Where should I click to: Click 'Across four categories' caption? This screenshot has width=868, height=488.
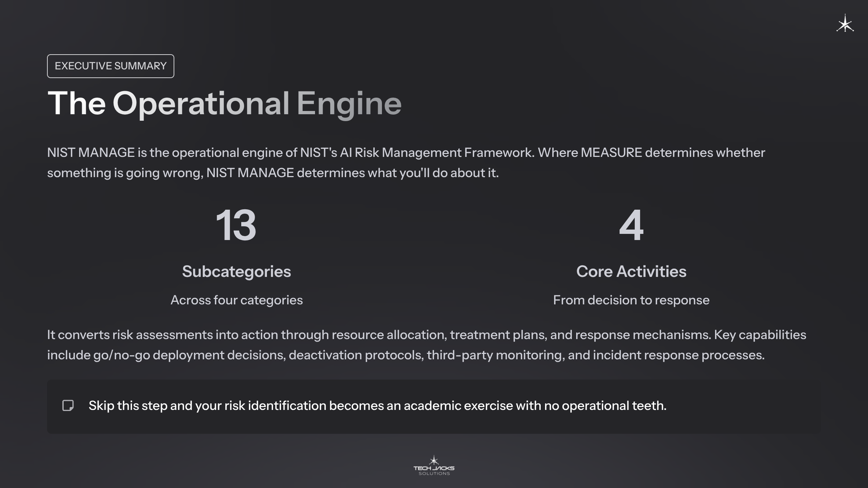tap(236, 300)
